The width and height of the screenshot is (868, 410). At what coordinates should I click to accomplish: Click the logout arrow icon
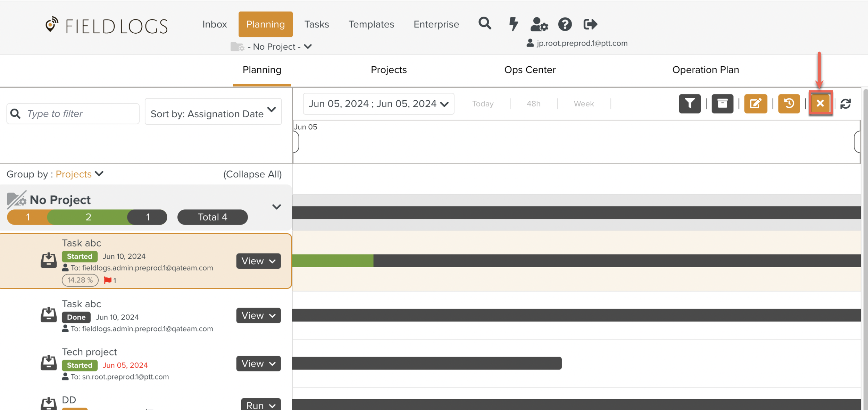pos(590,24)
